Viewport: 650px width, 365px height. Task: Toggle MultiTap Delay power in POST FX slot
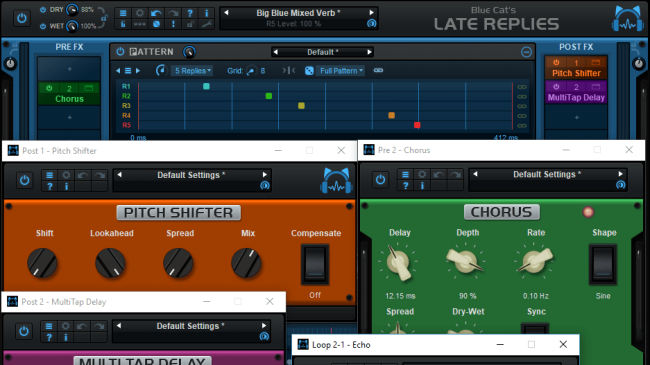point(556,87)
